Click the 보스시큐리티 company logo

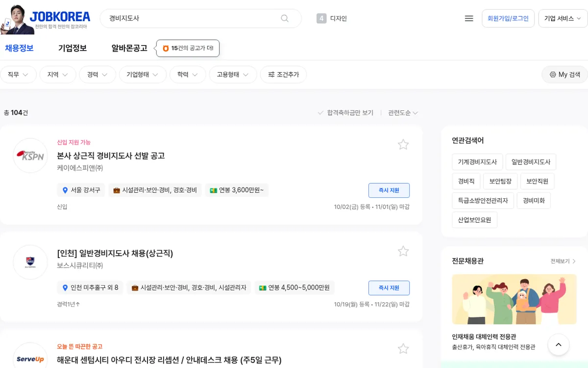pyautogui.click(x=30, y=263)
